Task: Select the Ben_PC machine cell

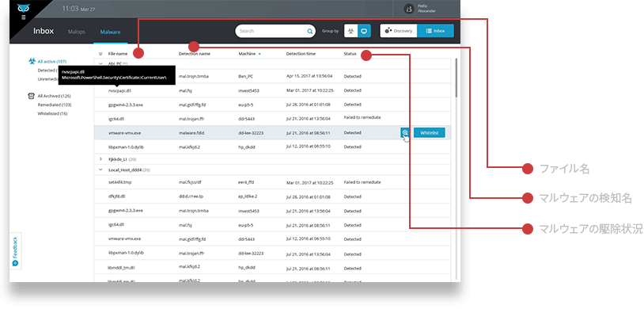Action: [244, 76]
